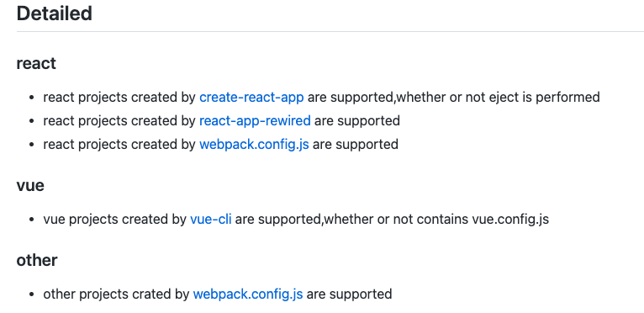This screenshot has width=644, height=313.
Task: Open the create-react-app link
Action: 251,98
